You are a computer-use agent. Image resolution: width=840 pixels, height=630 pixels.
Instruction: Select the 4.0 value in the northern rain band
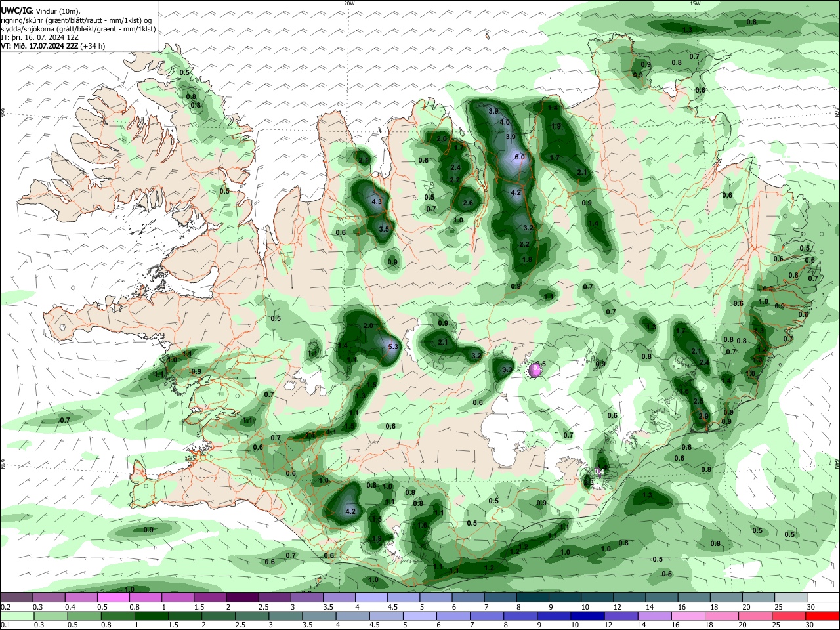coord(505,122)
